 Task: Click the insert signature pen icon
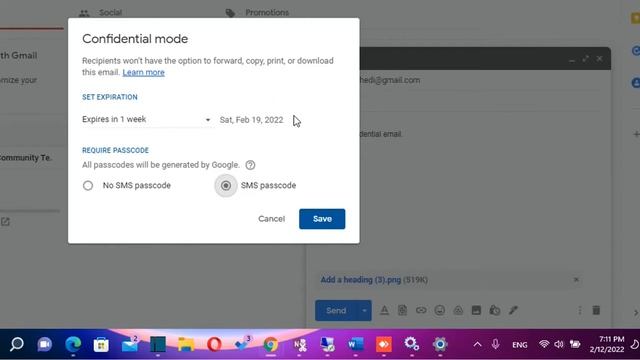click(x=513, y=311)
